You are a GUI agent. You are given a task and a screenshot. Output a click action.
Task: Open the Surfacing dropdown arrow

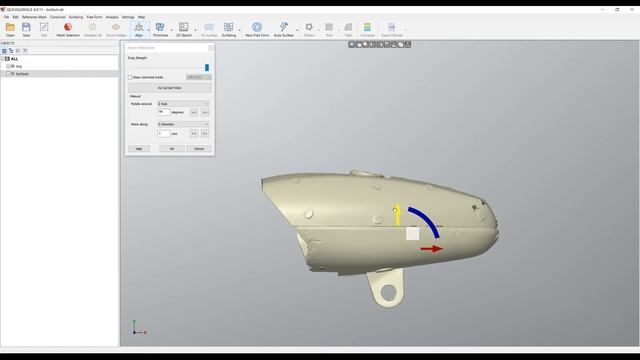point(239,30)
